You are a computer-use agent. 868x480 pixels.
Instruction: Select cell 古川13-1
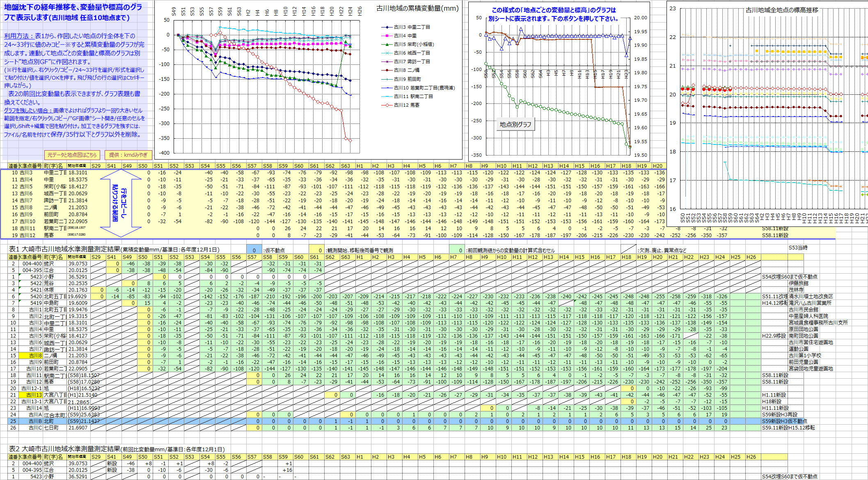click(x=30, y=401)
